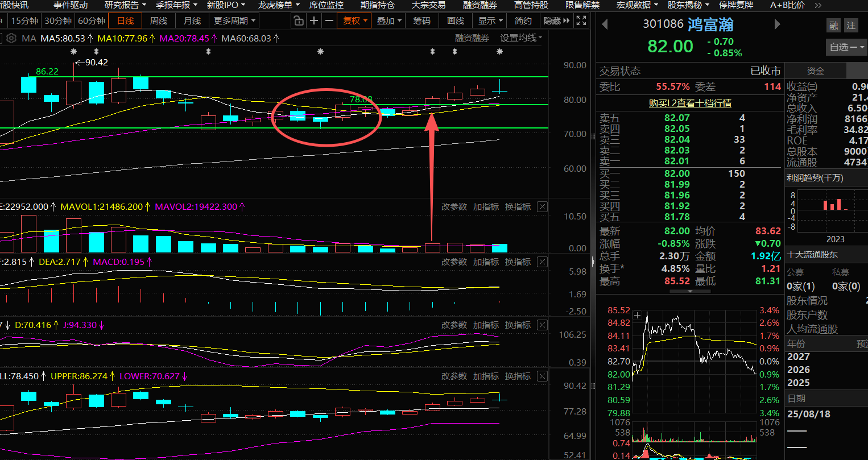Open 显示 display dropdown
This screenshot has width=868, height=460.
(x=490, y=21)
